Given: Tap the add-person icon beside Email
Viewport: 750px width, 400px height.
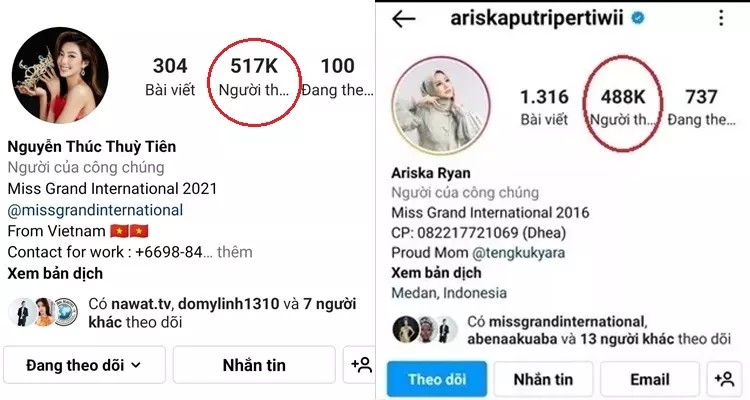Looking at the screenshot, I should coord(724,379).
